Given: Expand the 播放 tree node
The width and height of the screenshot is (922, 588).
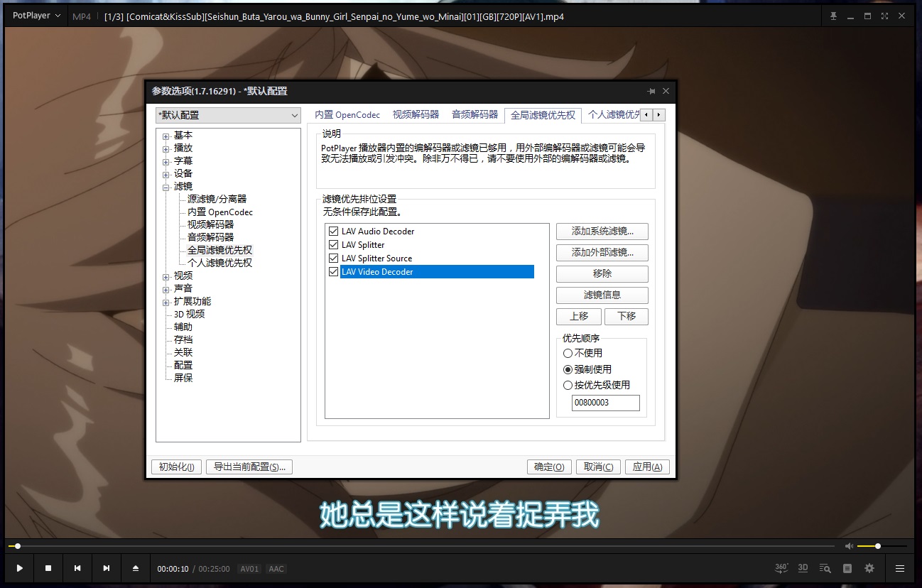Looking at the screenshot, I should tap(166, 148).
